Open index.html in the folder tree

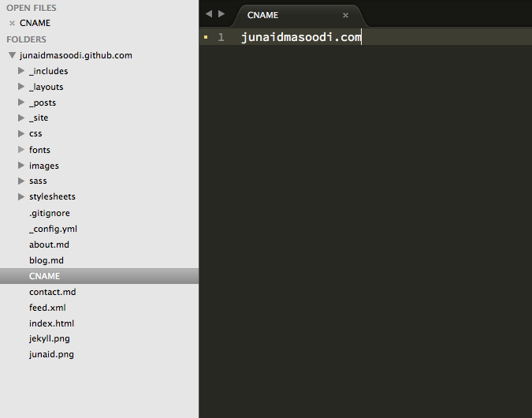point(51,323)
